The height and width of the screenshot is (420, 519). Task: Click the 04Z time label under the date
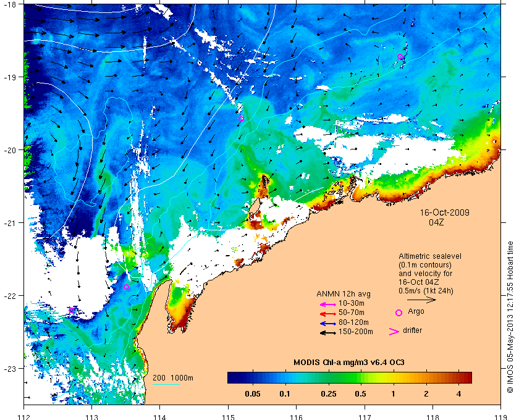tap(436, 222)
